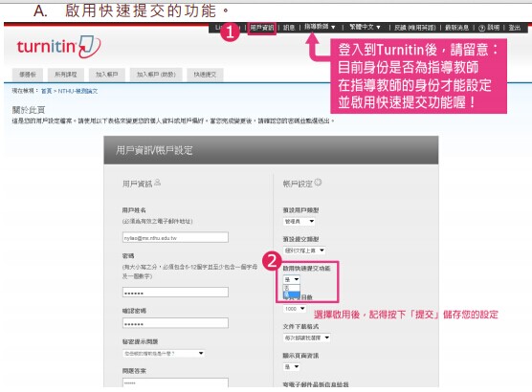Image resolution: width=532 pixels, height=392 pixels.
Task: Click the Turnitin logo
Action: 58,47
